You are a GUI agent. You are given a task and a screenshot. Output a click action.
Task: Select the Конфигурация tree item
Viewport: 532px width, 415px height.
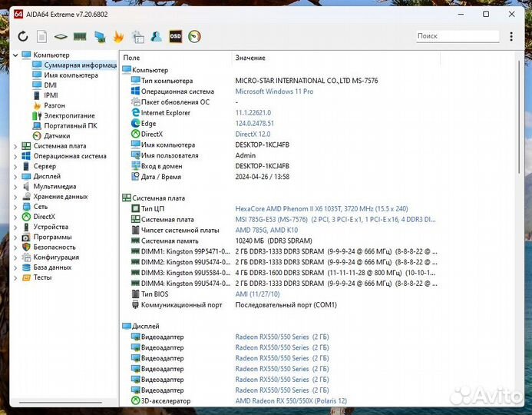coord(51,257)
